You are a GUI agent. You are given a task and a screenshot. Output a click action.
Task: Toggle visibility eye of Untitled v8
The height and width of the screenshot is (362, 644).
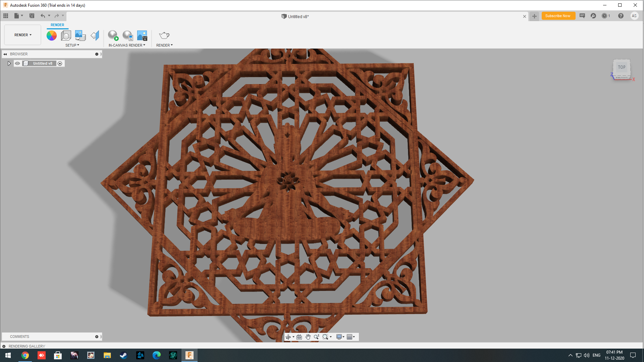(x=17, y=63)
